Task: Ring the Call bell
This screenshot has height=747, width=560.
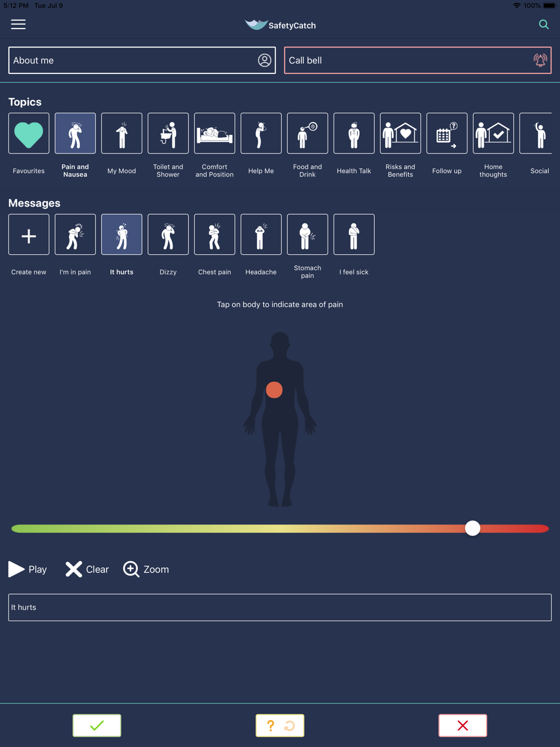Action: 417,60
